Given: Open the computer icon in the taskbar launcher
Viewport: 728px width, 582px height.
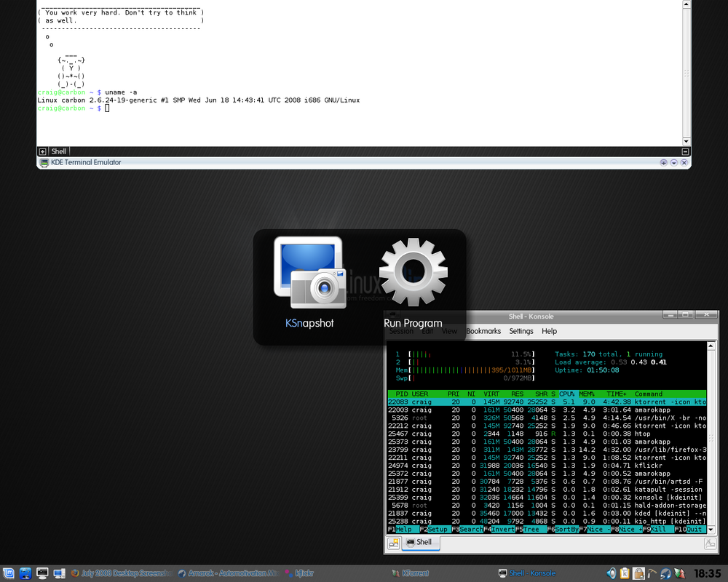Looking at the screenshot, I should coord(59,573).
